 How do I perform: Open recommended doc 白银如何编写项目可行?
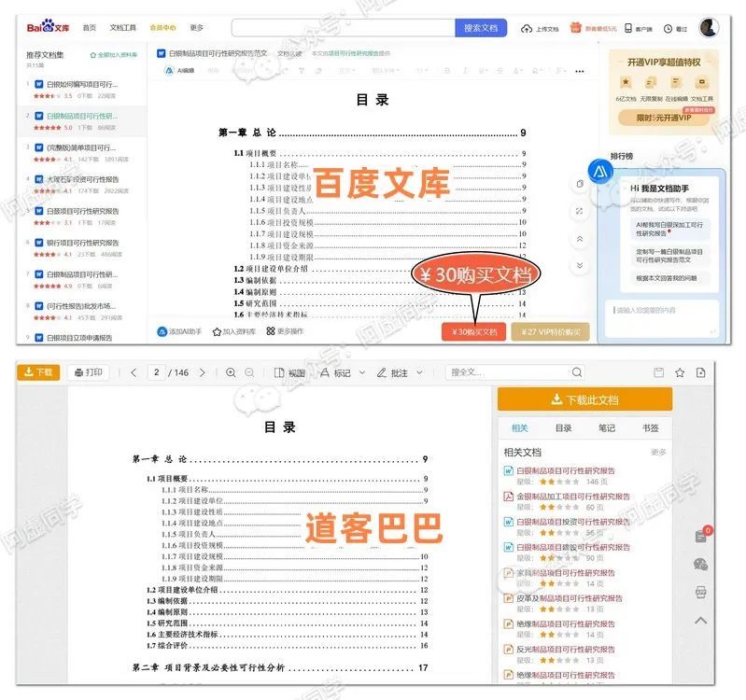point(82,84)
